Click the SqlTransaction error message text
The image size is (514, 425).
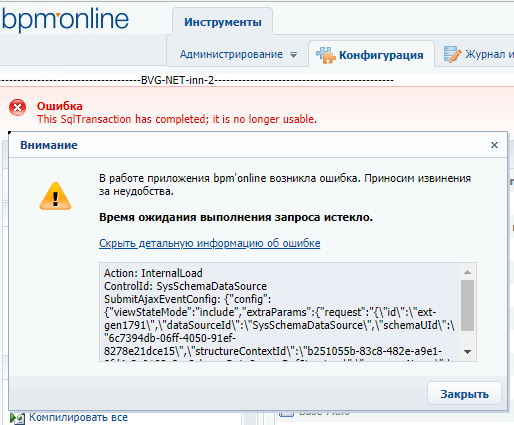tap(177, 119)
